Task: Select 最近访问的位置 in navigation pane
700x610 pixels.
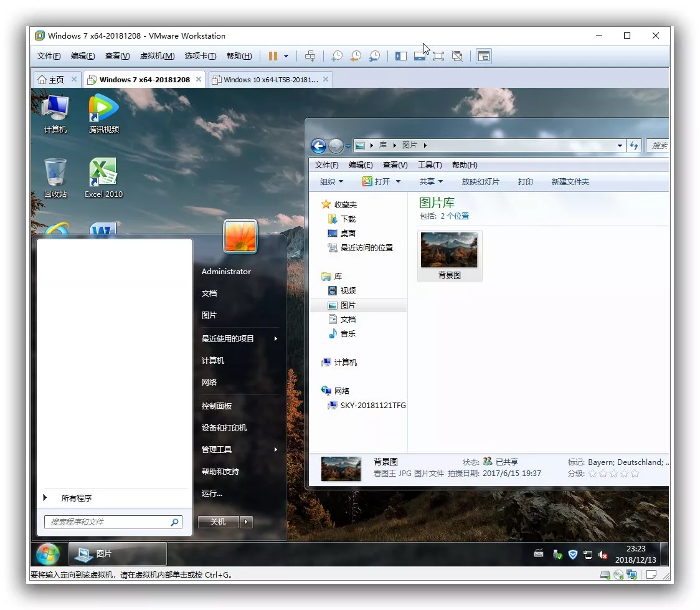Action: [367, 247]
